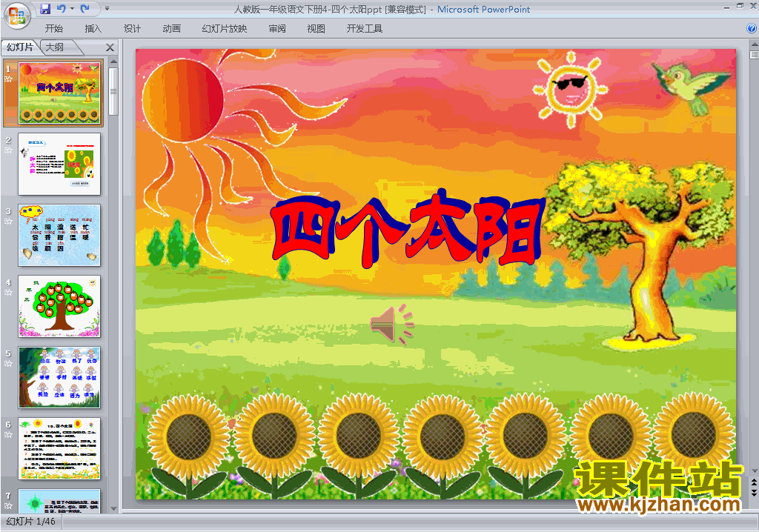Open the 审阅 ribbon tab

coord(277,29)
